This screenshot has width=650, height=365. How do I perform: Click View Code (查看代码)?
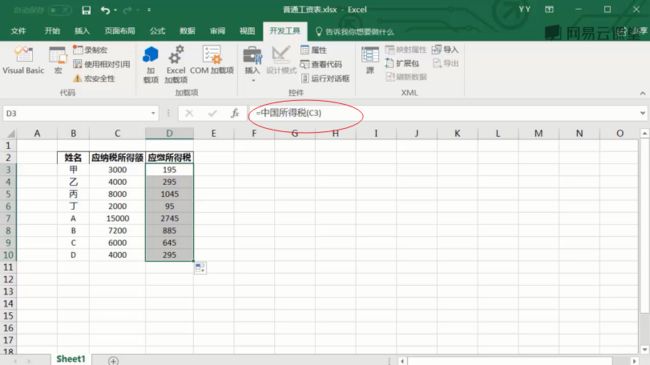321,64
